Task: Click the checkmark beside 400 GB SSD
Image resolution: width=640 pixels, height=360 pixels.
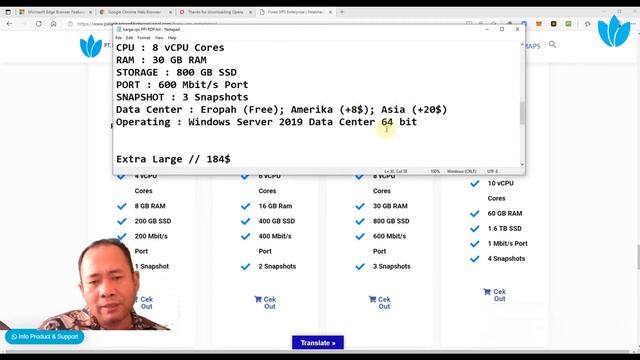Action: tap(245, 221)
